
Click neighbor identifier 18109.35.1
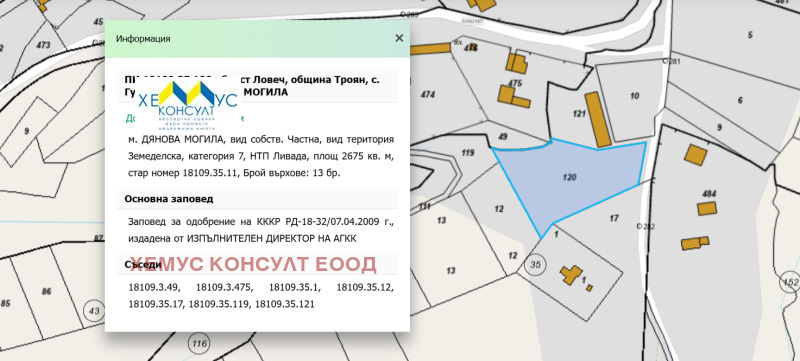(x=295, y=288)
